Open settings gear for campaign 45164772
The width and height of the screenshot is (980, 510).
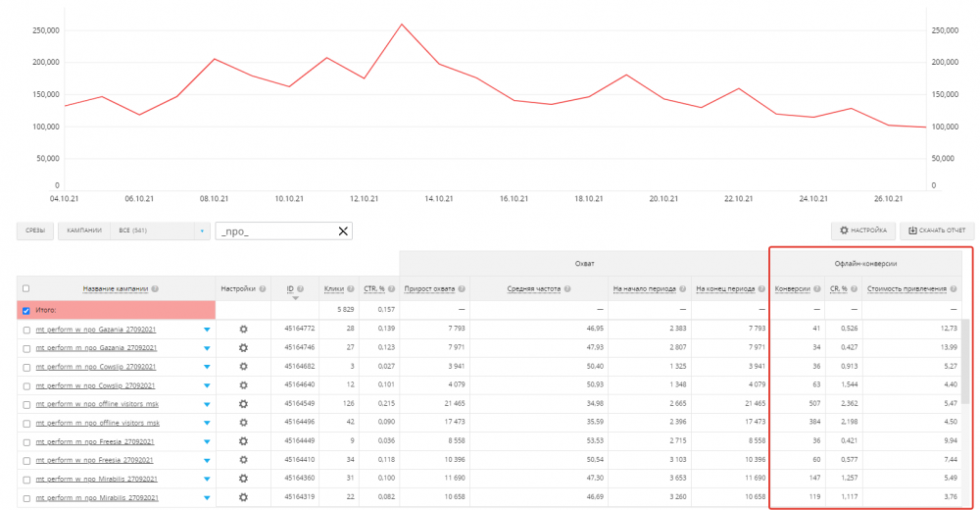pos(243,330)
